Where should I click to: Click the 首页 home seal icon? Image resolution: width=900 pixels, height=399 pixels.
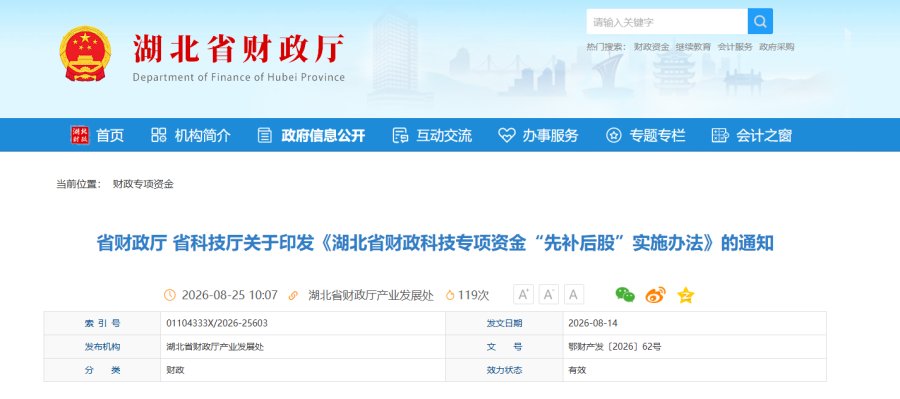[80, 135]
